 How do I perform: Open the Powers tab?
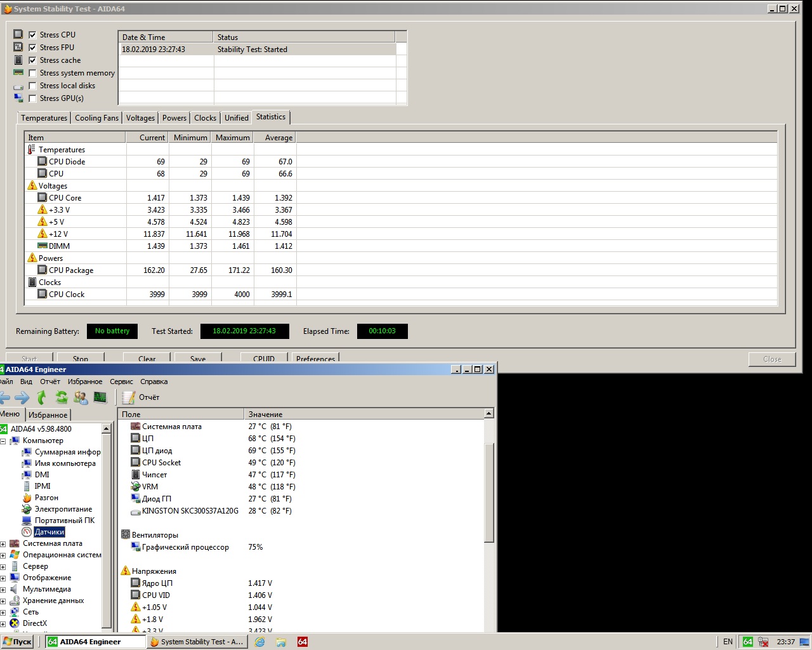tap(174, 118)
